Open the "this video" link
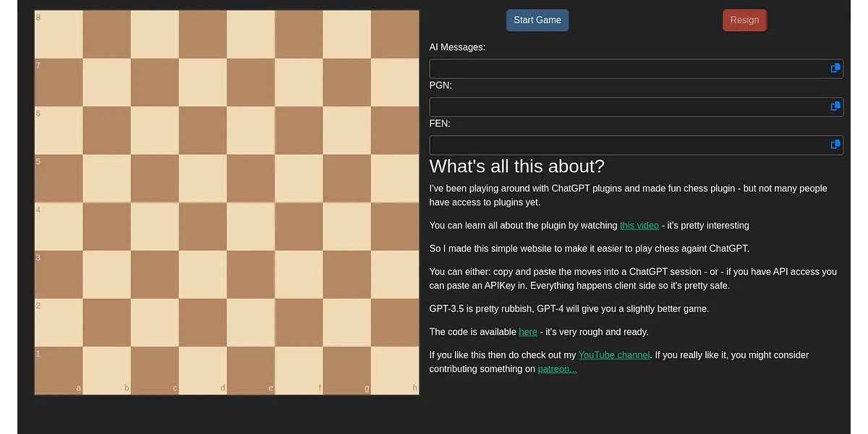Image resolution: width=868 pixels, height=434 pixels. pos(639,225)
